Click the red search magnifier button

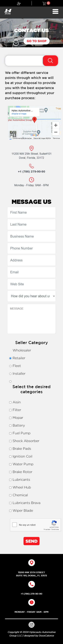[x=50, y=60]
